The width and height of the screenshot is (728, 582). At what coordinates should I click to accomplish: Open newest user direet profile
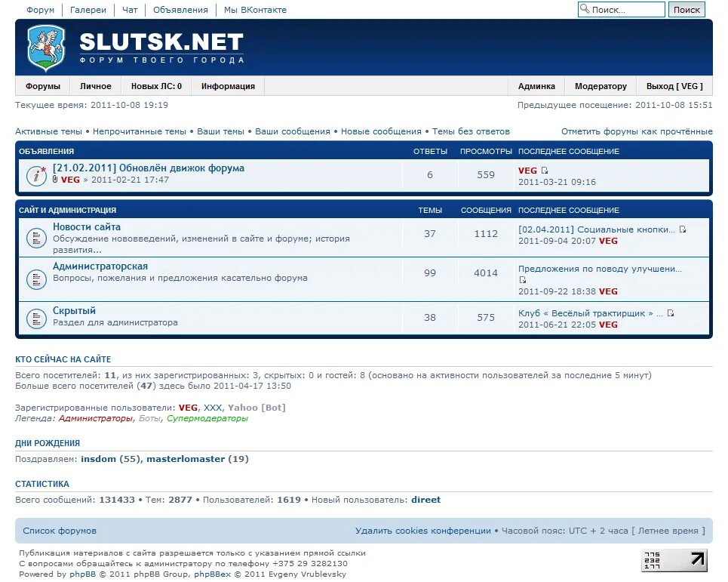425,500
